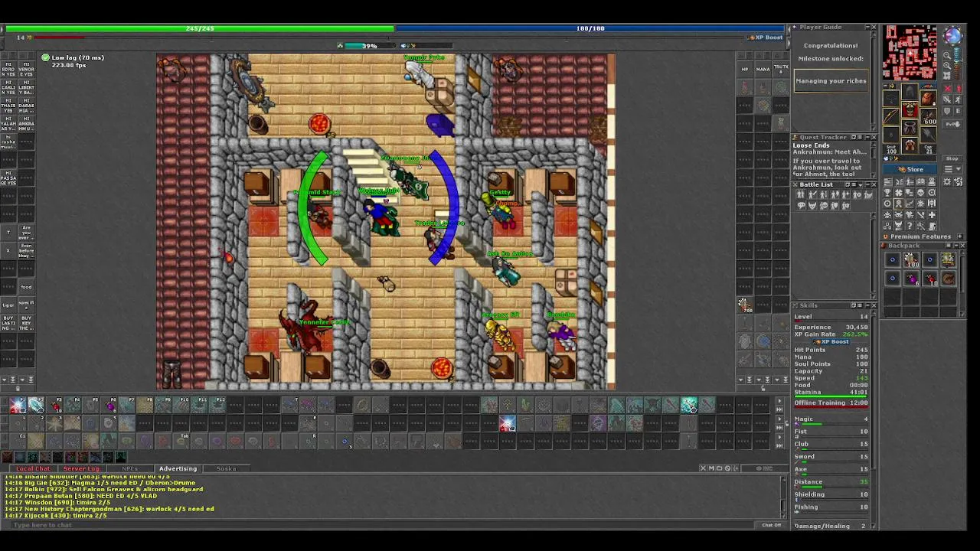Click the close-channel X icon in chat

click(x=703, y=468)
